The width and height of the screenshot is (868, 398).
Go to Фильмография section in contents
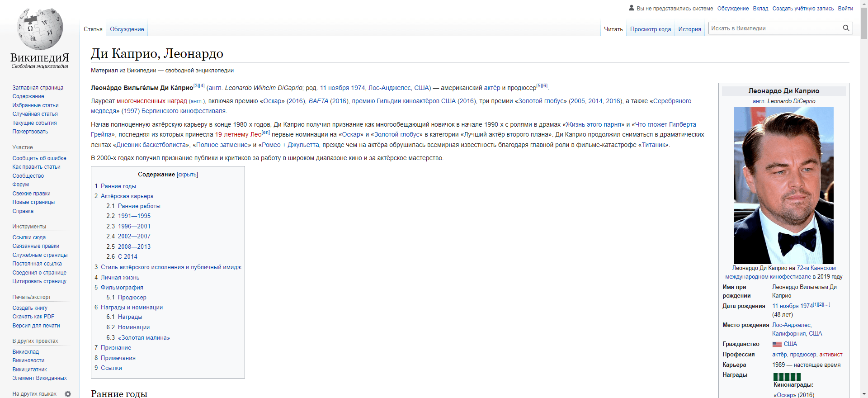[122, 287]
